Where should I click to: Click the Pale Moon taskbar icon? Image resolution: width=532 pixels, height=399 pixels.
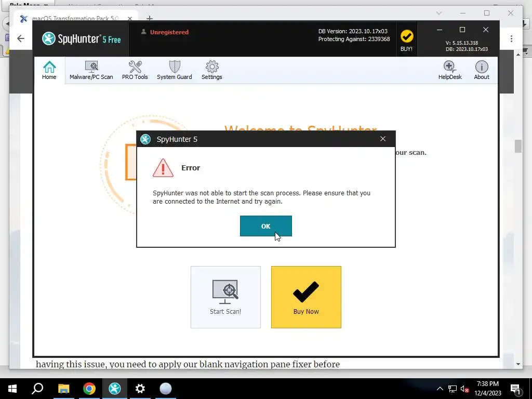[x=166, y=389]
